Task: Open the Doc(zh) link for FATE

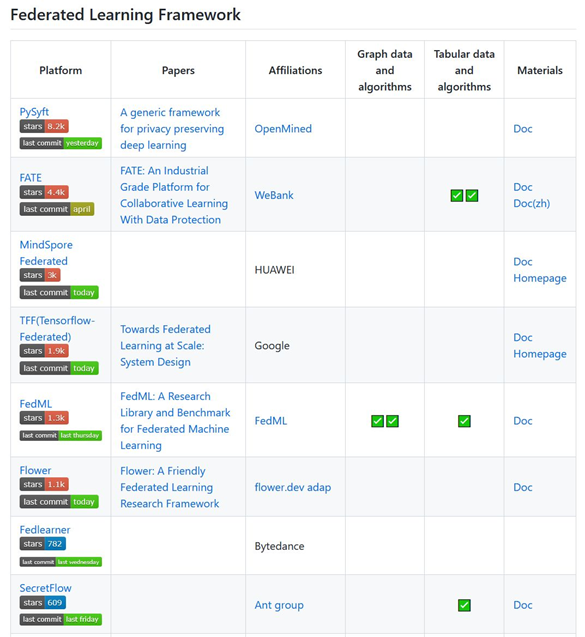Action: [532, 203]
